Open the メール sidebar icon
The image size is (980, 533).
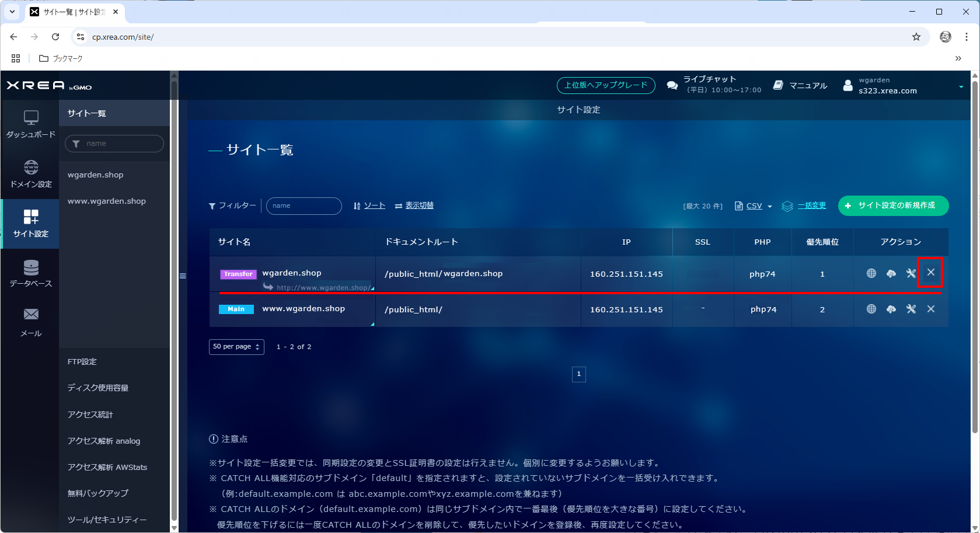pos(30,322)
